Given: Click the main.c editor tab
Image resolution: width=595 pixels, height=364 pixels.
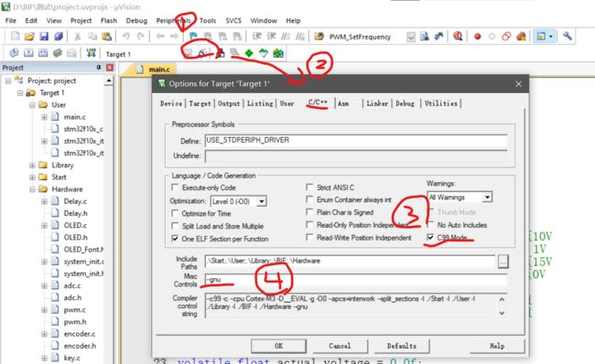Looking at the screenshot, I should click(x=155, y=70).
